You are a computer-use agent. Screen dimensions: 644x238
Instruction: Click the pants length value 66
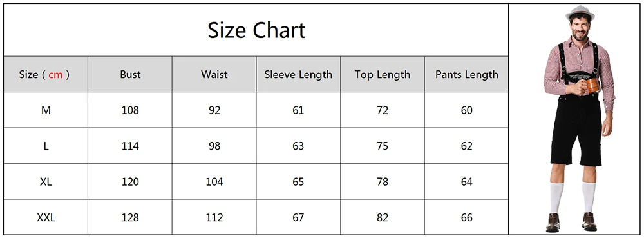tap(466, 217)
